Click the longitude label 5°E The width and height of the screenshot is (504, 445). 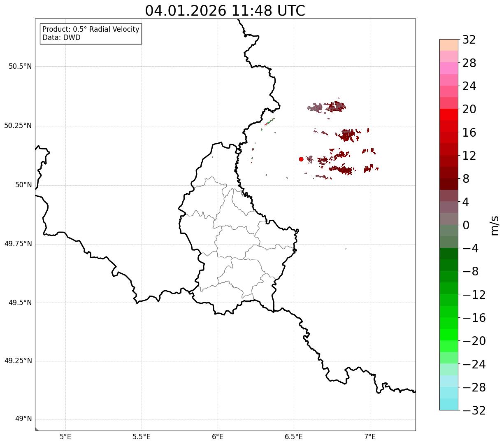click(66, 437)
